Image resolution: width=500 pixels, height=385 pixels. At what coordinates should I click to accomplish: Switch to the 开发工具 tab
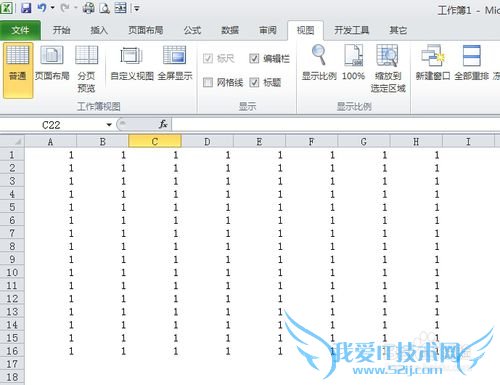point(352,30)
